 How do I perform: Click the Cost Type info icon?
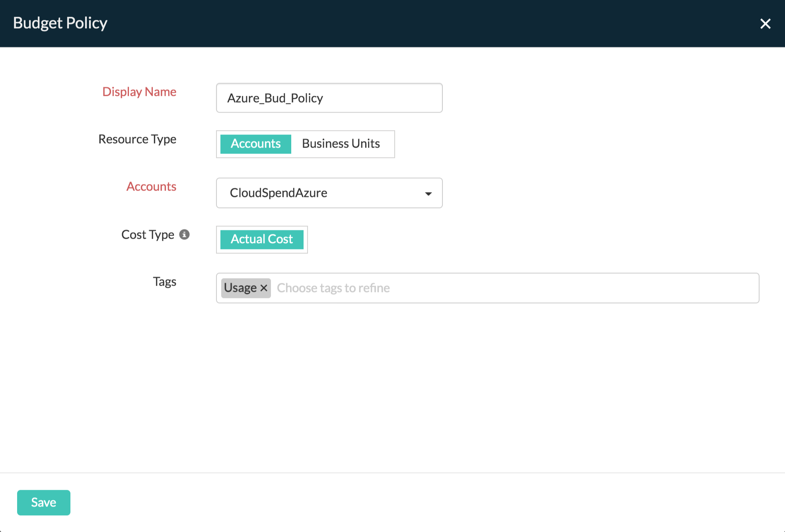click(x=184, y=235)
